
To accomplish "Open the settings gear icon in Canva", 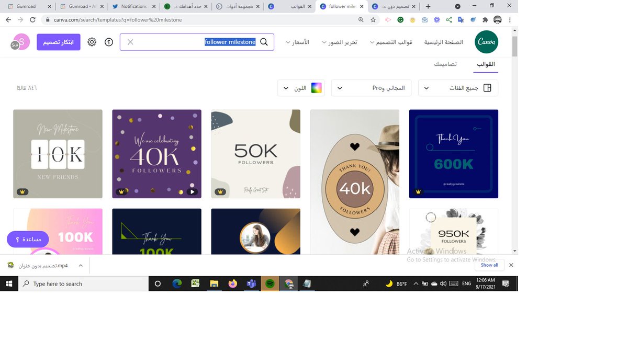I will pos(92,42).
